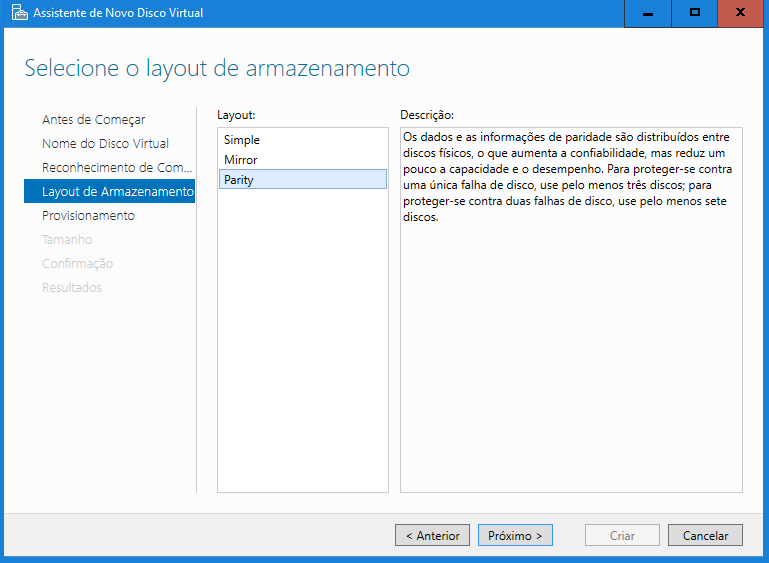The image size is (769, 563).
Task: Click the greyed-out Confirmação step
Action: 77,264
